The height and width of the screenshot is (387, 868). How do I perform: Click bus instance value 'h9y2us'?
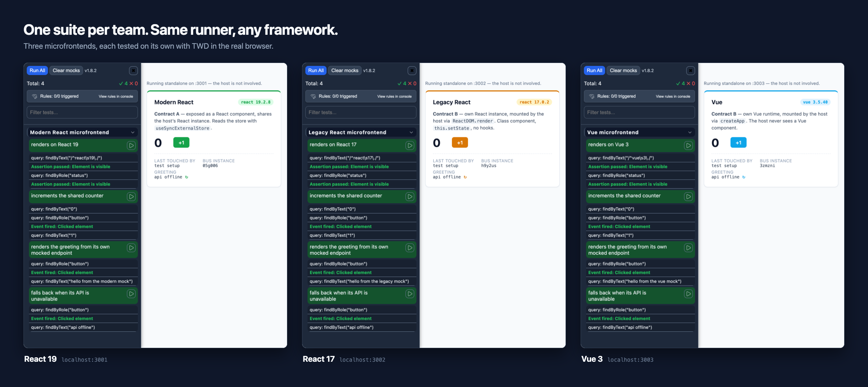coord(489,166)
